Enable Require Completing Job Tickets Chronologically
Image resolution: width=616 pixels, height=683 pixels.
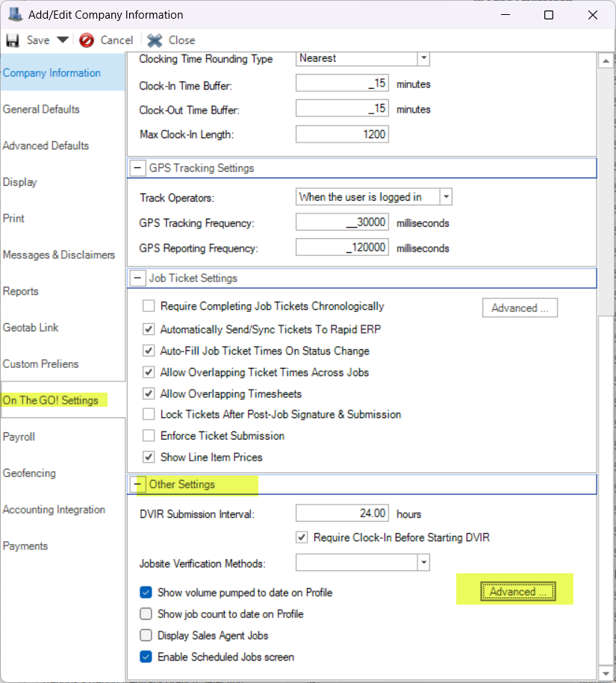tap(149, 306)
